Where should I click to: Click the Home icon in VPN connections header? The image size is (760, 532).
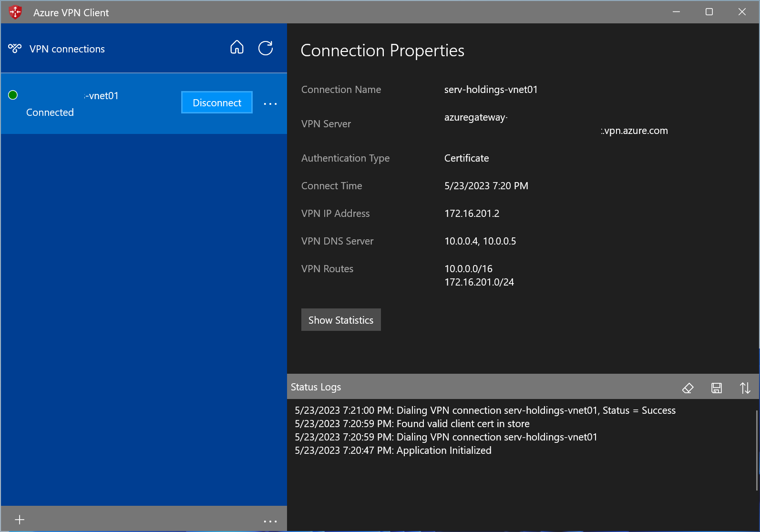click(x=237, y=48)
